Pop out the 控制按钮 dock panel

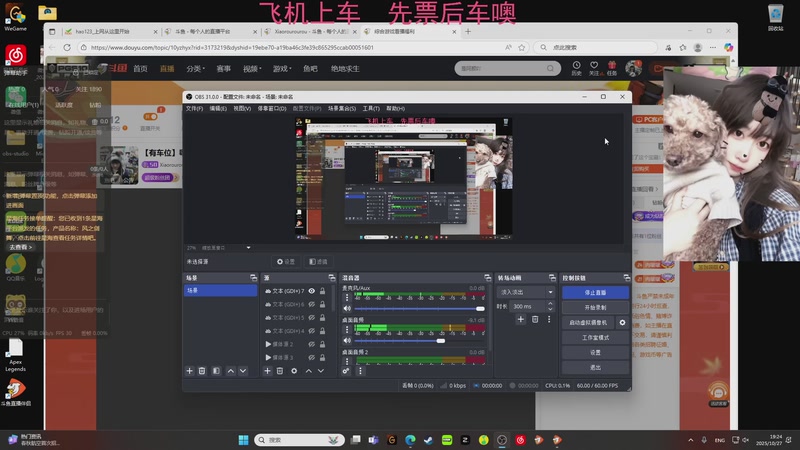pos(627,278)
